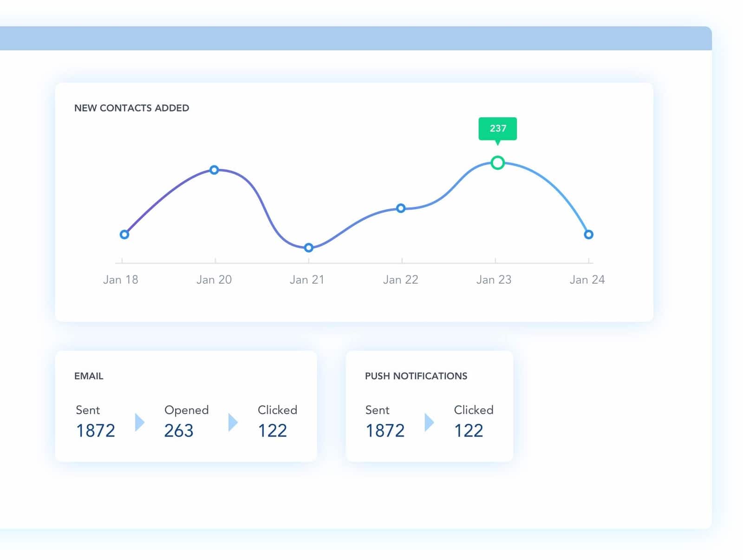Click the Opened label in Email card
Screen dimensions: 743x560
click(x=187, y=410)
